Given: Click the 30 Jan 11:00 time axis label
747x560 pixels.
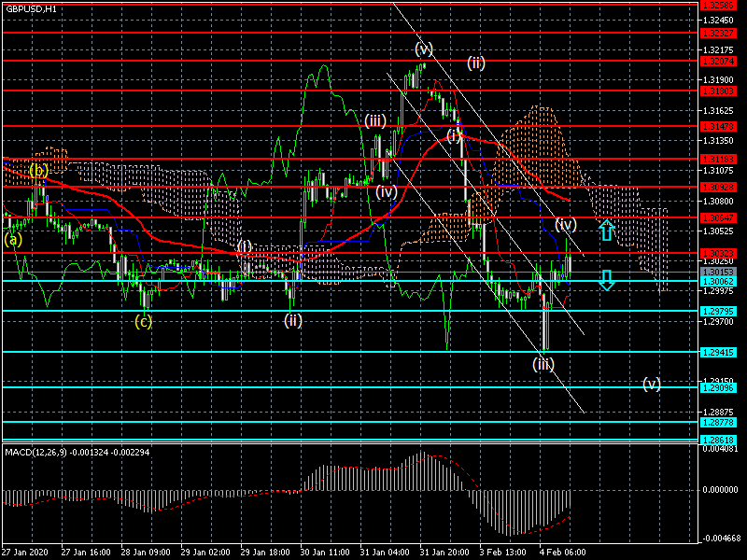Looking at the screenshot, I should (x=325, y=553).
